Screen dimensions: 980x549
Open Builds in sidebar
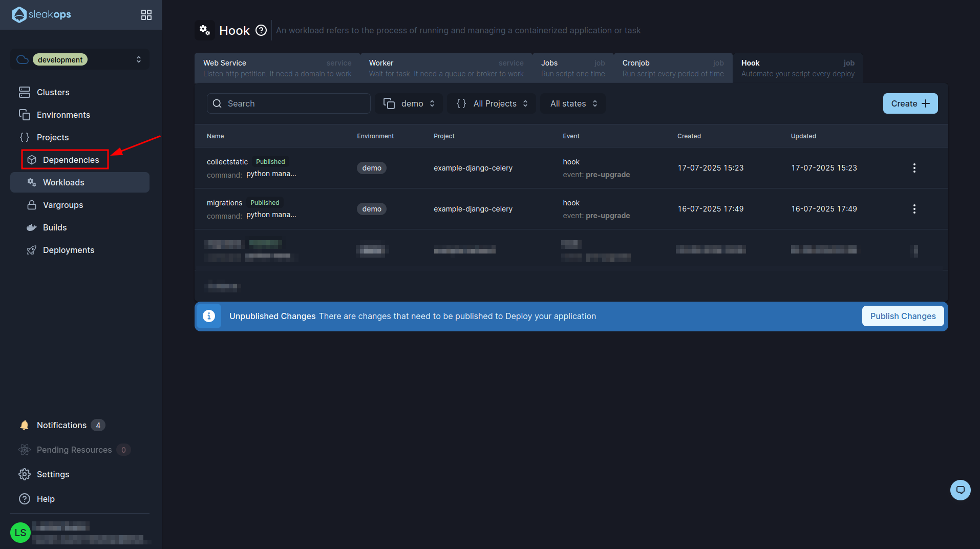point(80,227)
